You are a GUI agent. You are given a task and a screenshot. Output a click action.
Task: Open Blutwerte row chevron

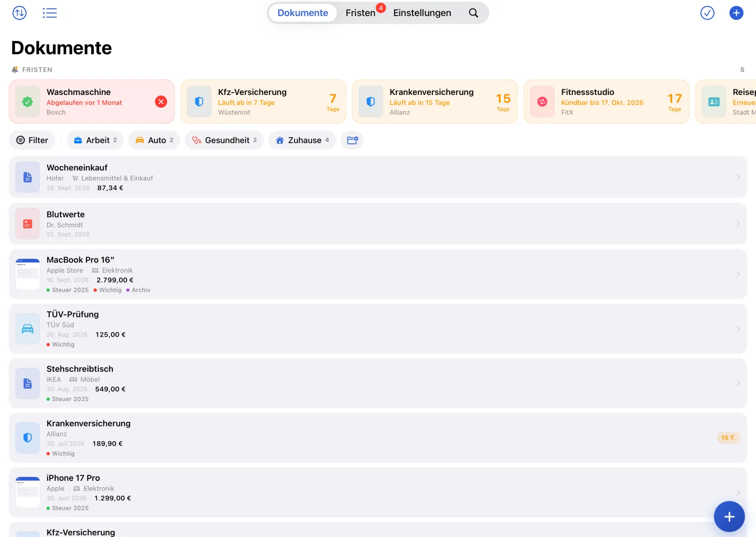click(738, 224)
